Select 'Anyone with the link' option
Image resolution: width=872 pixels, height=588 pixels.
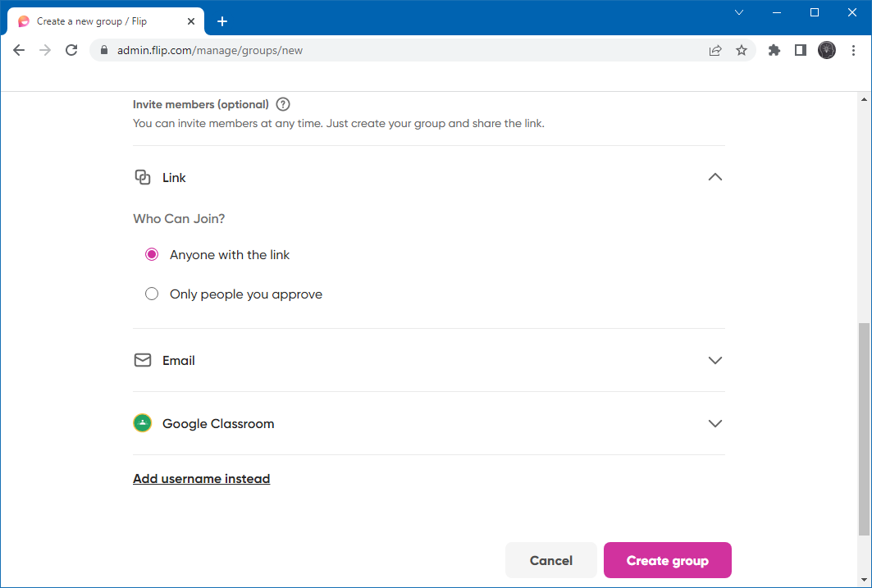click(152, 254)
